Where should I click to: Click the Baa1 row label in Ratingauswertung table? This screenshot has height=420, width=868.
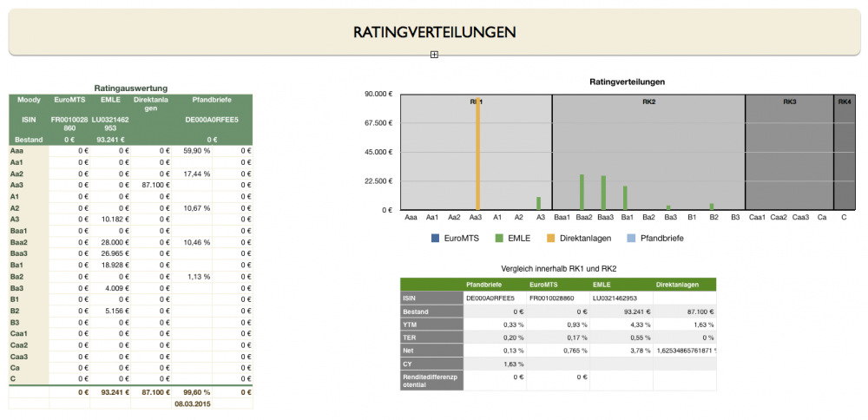[29, 231]
